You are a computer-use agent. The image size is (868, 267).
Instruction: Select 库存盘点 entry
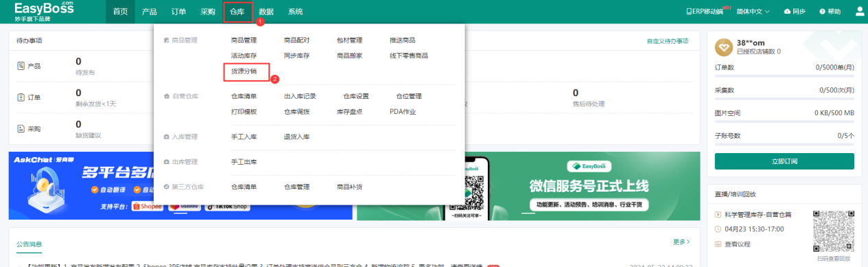349,112
